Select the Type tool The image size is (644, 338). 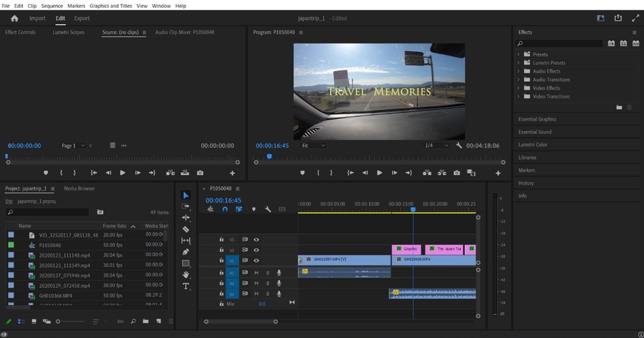186,286
